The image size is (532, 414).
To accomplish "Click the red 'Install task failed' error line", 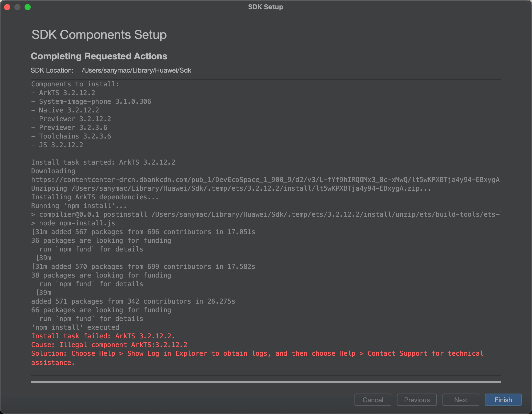I will point(103,336).
